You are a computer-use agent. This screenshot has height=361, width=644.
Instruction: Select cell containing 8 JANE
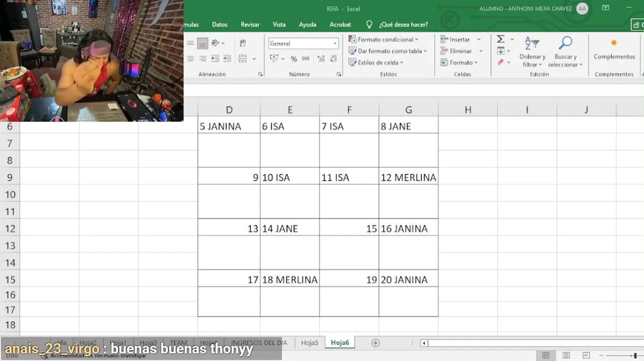(409, 126)
